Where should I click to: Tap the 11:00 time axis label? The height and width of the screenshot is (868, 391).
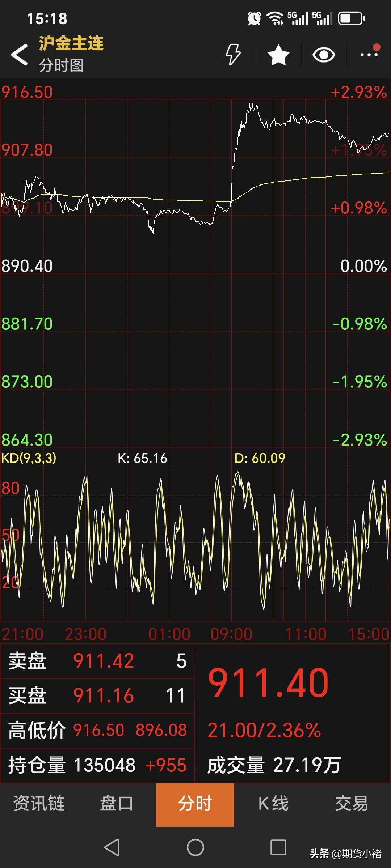(306, 634)
